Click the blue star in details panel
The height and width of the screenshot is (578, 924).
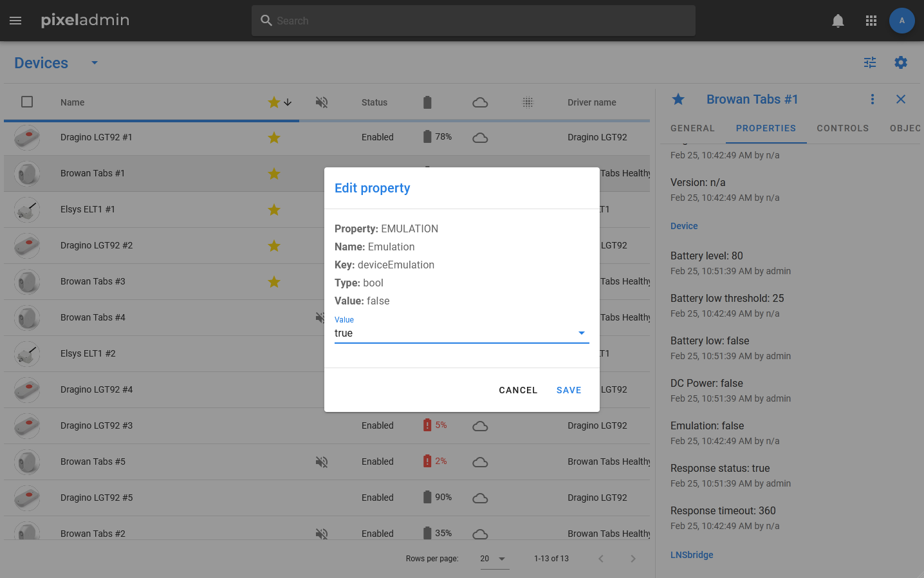678,99
